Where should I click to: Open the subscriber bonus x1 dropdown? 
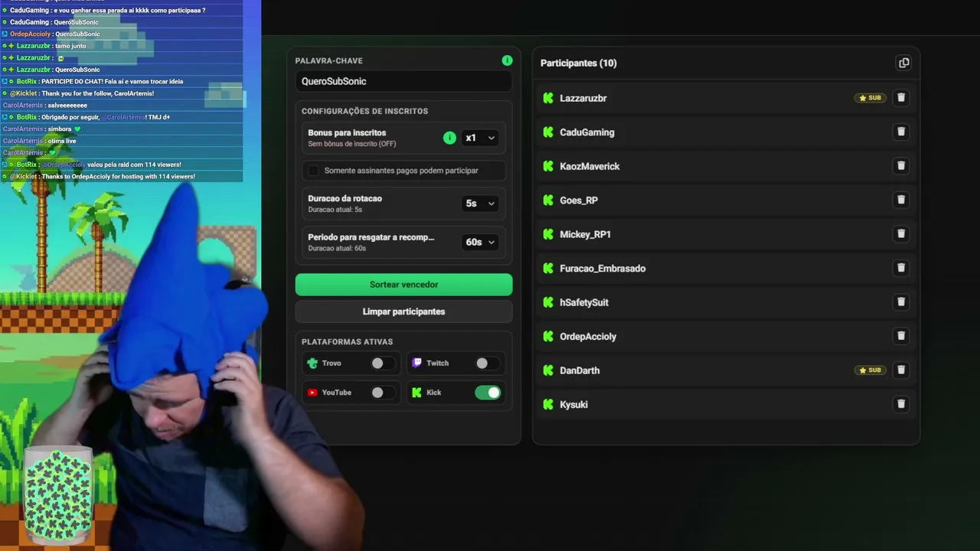[x=480, y=138]
